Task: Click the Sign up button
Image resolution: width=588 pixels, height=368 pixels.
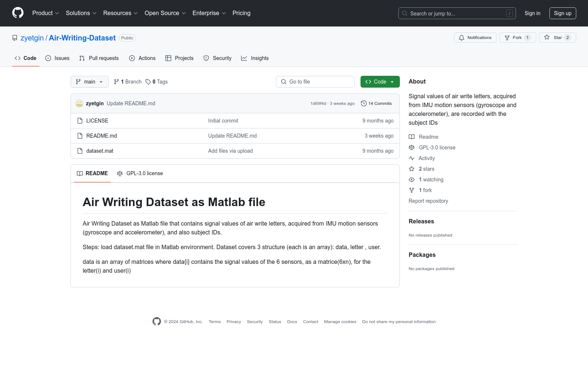Action: [x=562, y=13]
